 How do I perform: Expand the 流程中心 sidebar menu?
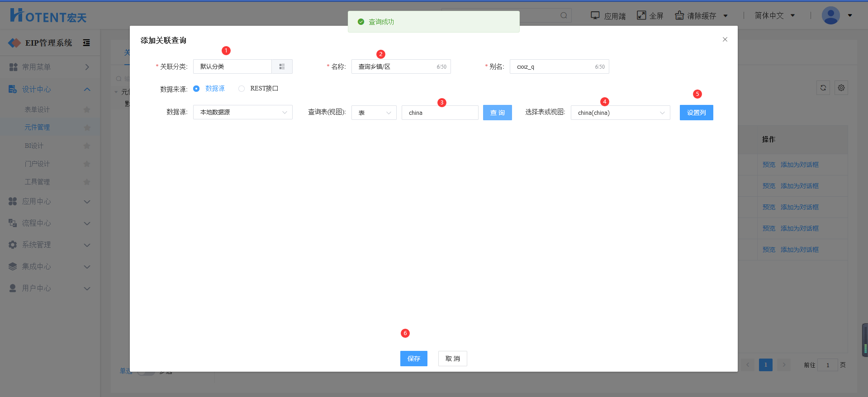(x=50, y=223)
